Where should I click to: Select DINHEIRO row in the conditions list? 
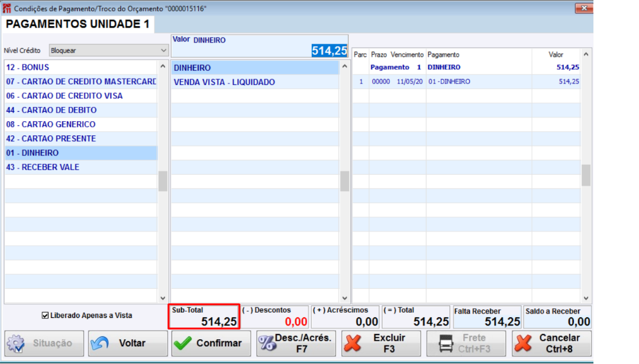click(x=255, y=68)
